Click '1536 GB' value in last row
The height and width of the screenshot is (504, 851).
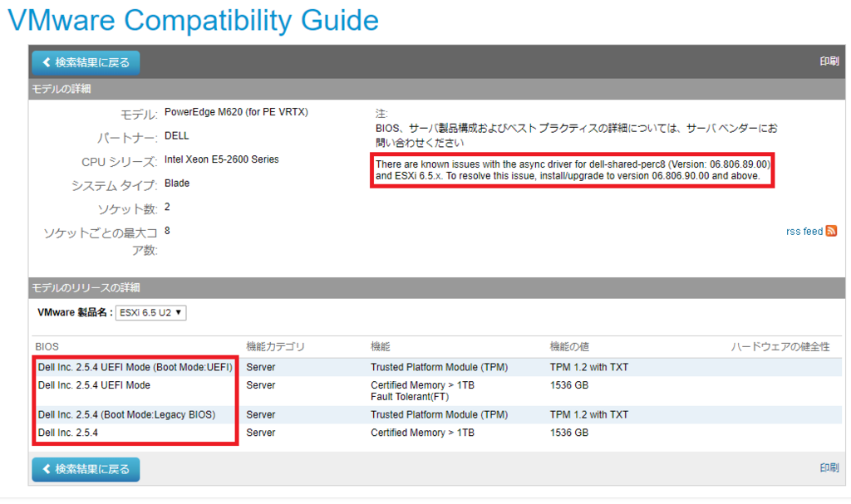pyautogui.click(x=568, y=433)
